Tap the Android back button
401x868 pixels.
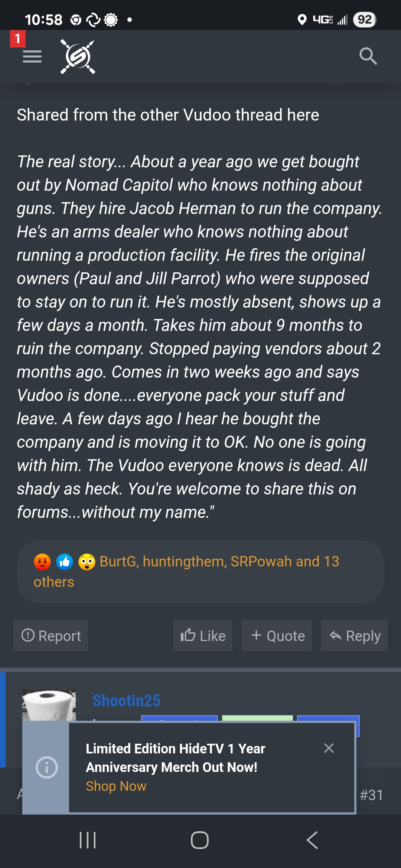[312, 840]
